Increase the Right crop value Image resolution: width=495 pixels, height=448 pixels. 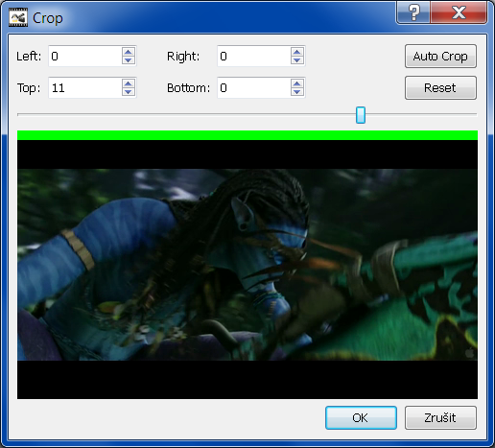coord(297,52)
